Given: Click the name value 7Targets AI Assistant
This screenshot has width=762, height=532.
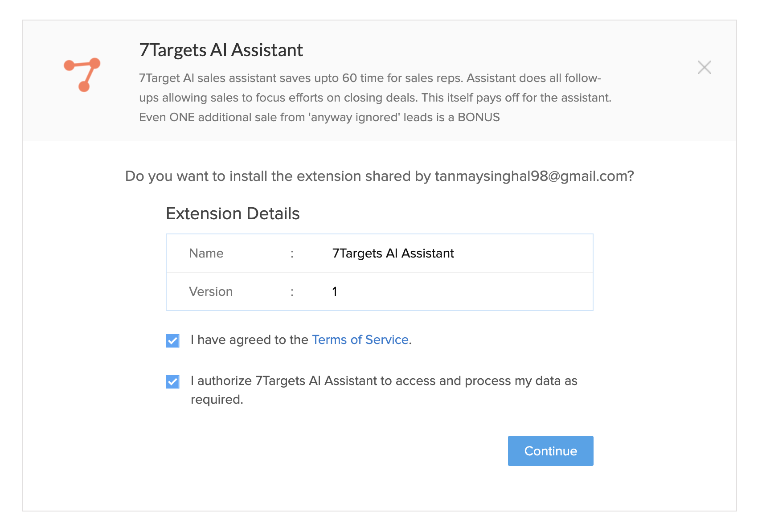Looking at the screenshot, I should [x=393, y=253].
